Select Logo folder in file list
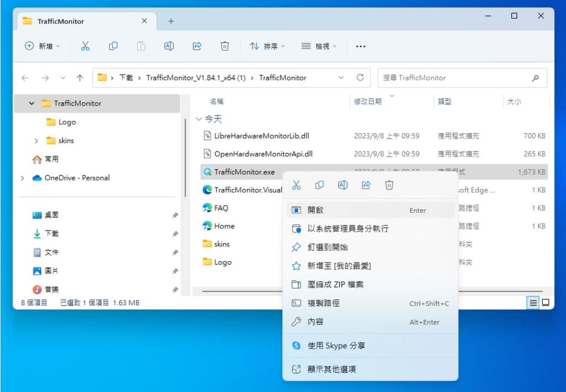The image size is (566, 392). [217, 263]
